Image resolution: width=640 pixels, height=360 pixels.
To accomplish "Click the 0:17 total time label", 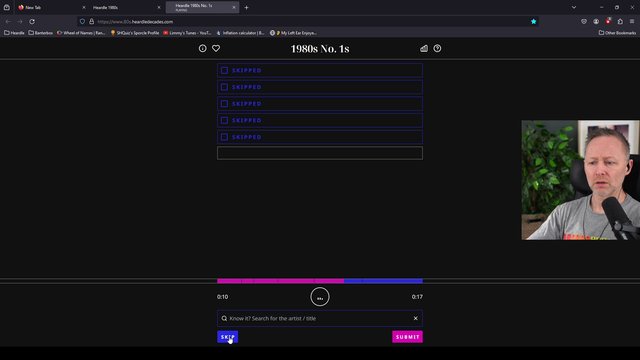I will [x=417, y=297].
